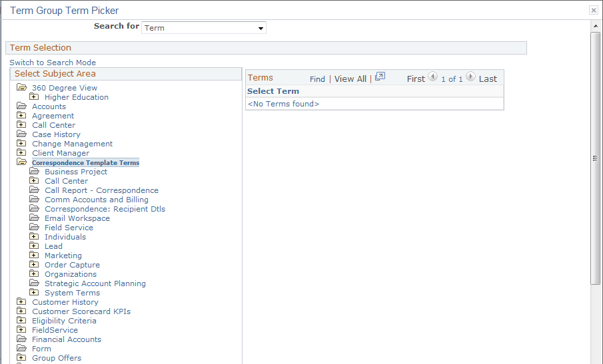Expand Eligibility Criteria folder icon
Image resolution: width=603 pixels, height=364 pixels.
[x=21, y=320]
